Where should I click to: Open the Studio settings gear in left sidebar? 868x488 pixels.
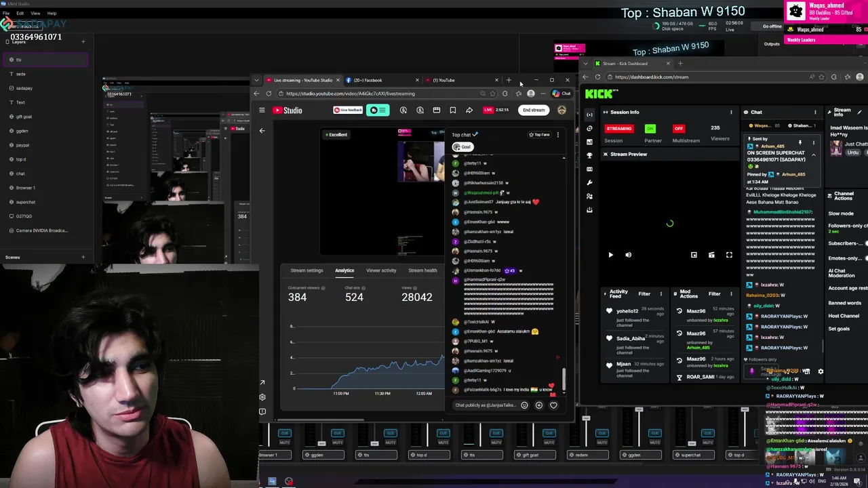(262, 397)
